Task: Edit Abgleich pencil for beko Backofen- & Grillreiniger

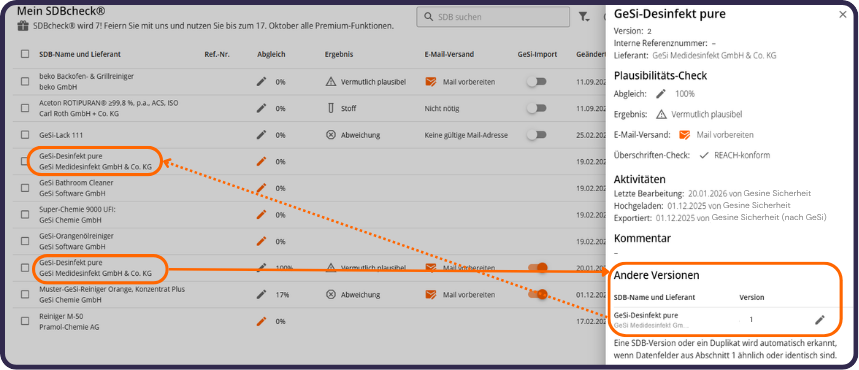Action: 261,82
